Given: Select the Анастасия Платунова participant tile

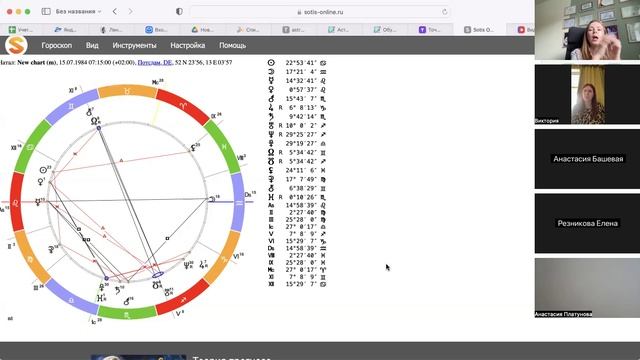Looking at the screenshot, I should click(587, 288).
